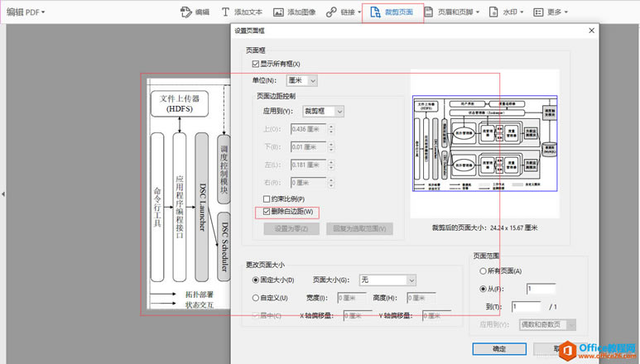The image size is (640, 364).
Task: Select the 自定义 page size radio button
Action: point(256,297)
